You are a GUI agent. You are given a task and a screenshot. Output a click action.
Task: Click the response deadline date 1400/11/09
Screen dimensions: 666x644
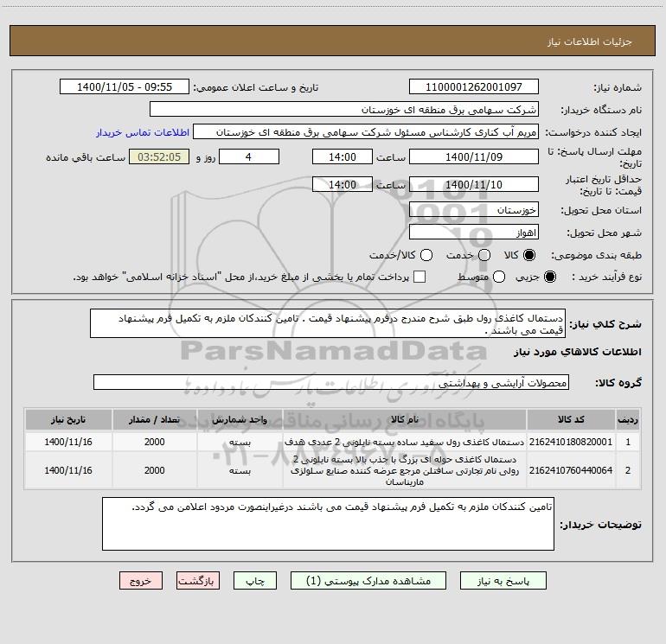pos(474,156)
